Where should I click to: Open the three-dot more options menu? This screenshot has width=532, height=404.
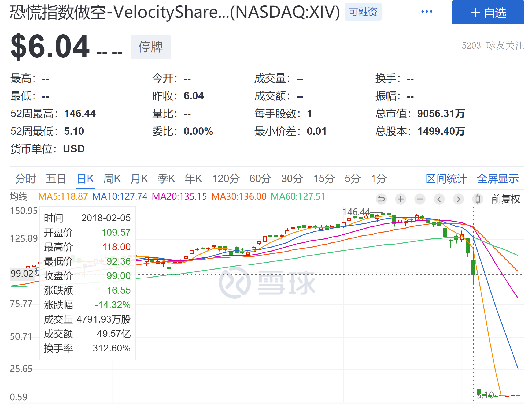point(427,12)
